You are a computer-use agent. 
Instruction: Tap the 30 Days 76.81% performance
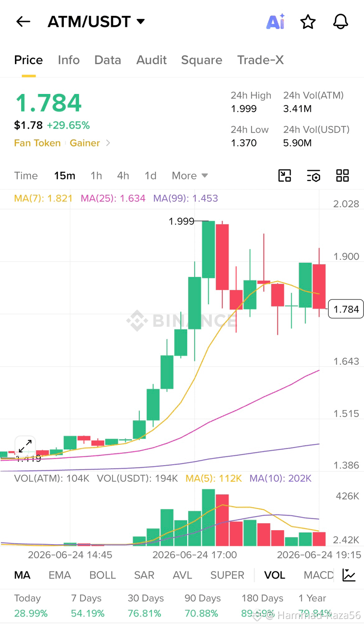(x=146, y=606)
